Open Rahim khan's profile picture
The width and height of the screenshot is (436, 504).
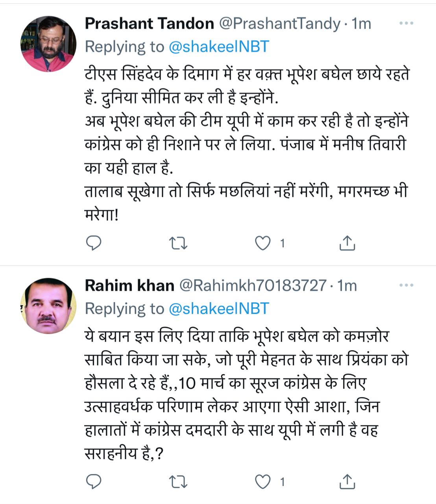tap(48, 306)
